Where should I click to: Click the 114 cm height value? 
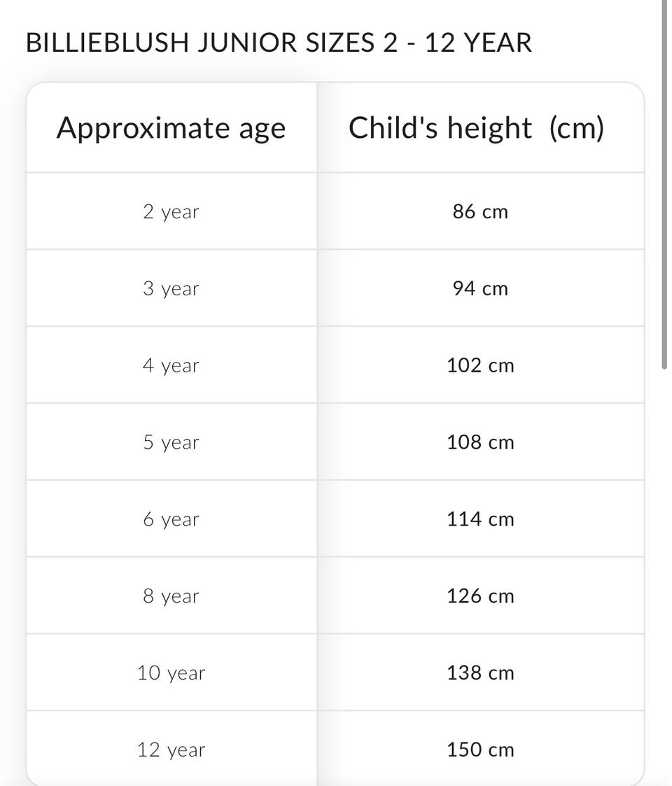click(480, 519)
